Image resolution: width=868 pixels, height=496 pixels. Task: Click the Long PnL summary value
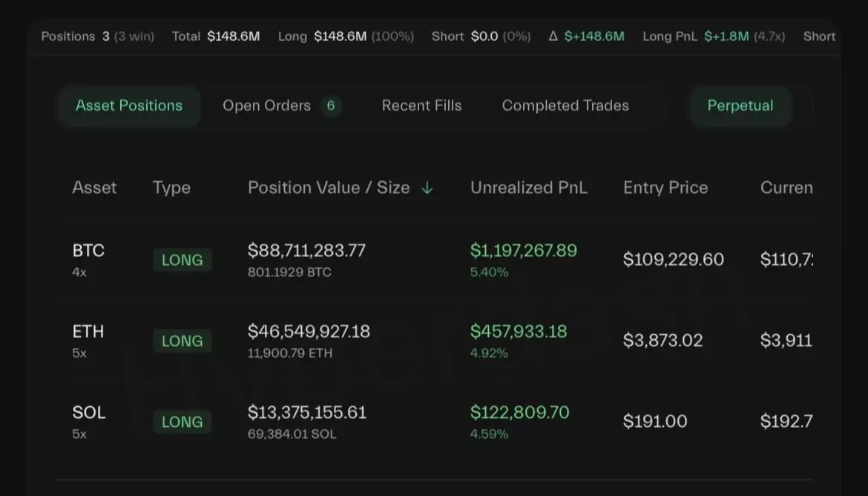[726, 36]
